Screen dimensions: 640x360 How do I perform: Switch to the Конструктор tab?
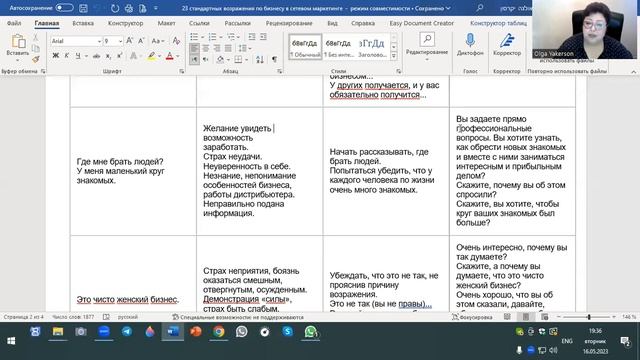tap(125, 23)
